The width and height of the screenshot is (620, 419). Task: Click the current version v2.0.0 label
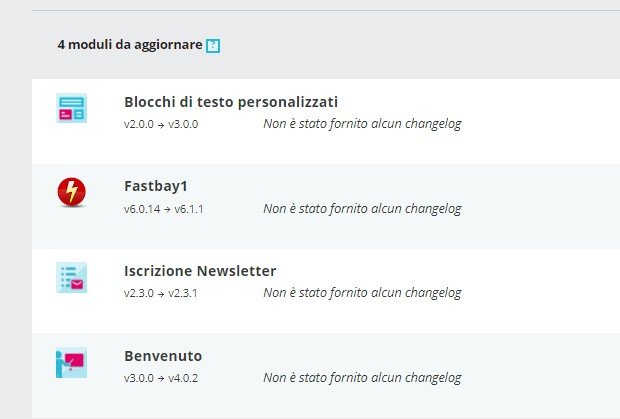click(140, 124)
